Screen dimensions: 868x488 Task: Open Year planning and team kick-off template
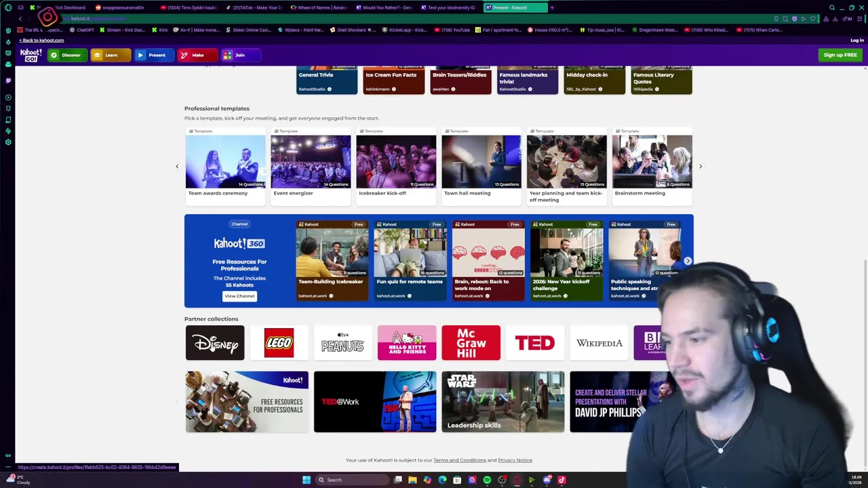pos(567,166)
